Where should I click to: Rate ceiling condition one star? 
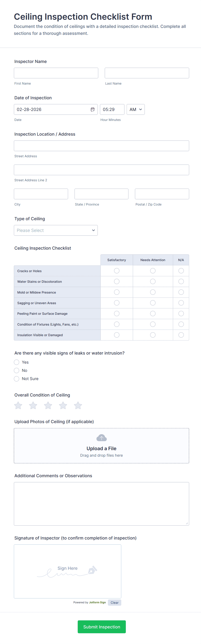coord(18,405)
